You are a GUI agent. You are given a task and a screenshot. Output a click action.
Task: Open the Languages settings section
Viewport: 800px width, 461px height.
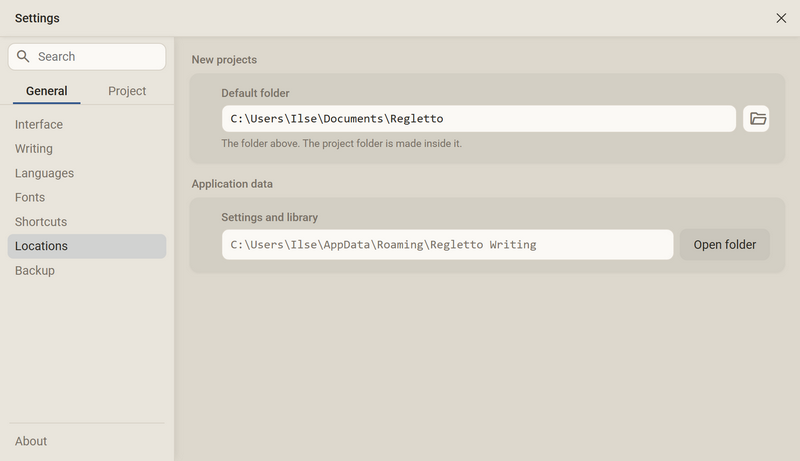click(87, 173)
